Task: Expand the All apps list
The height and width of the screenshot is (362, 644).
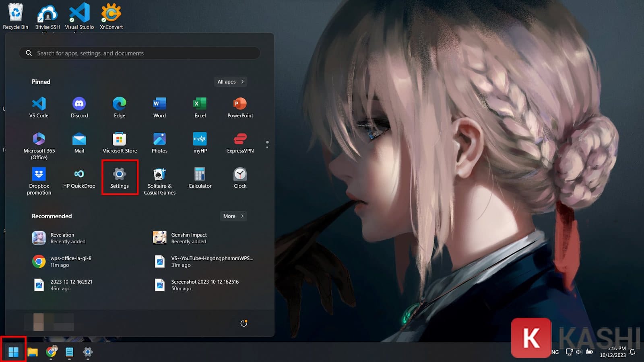Action: pyautogui.click(x=230, y=82)
